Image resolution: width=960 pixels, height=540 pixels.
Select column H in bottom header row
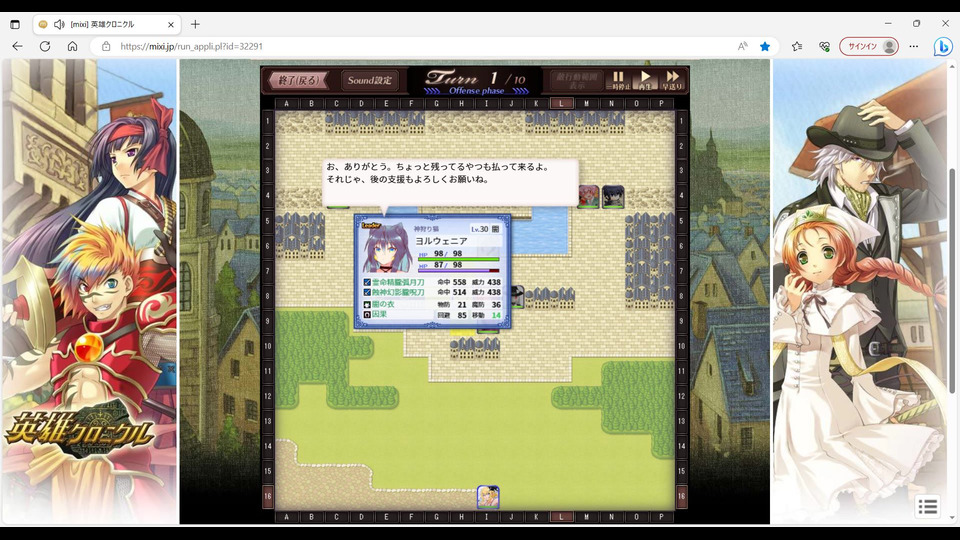[461, 517]
